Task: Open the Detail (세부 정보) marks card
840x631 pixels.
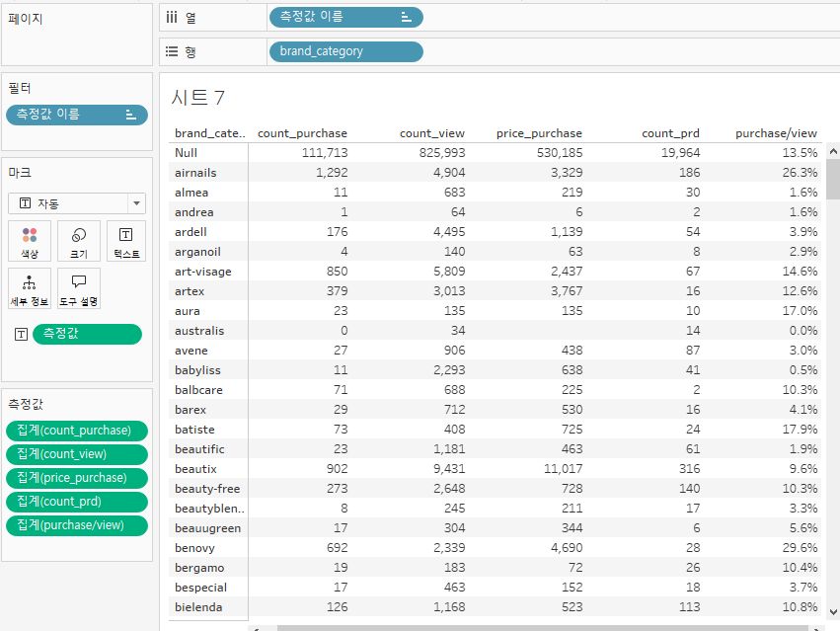Action: [x=30, y=288]
